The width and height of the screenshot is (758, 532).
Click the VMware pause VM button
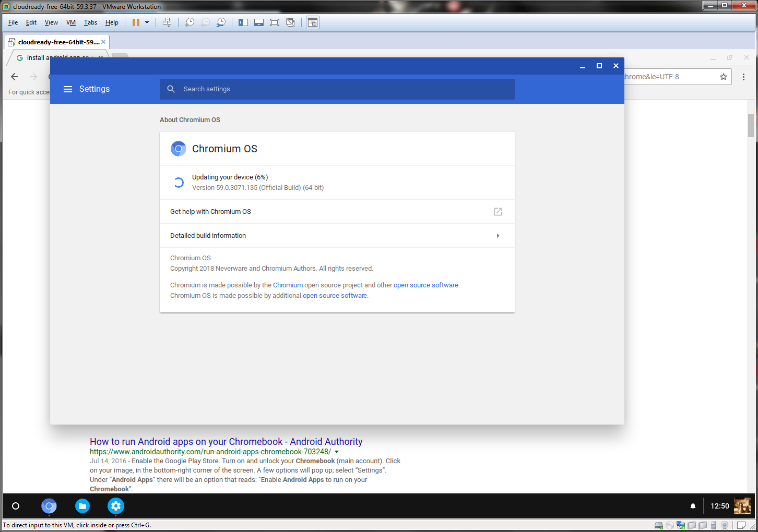coord(136,22)
